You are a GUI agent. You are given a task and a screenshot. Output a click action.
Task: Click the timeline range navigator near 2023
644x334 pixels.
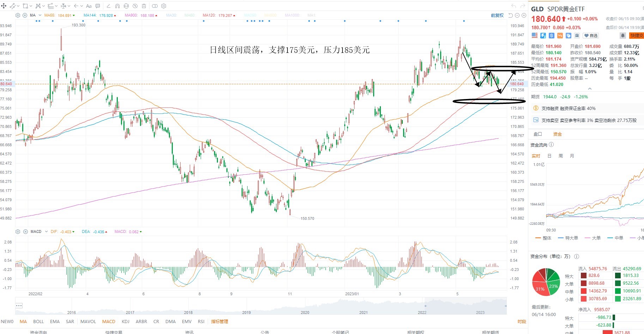[x=466, y=306]
